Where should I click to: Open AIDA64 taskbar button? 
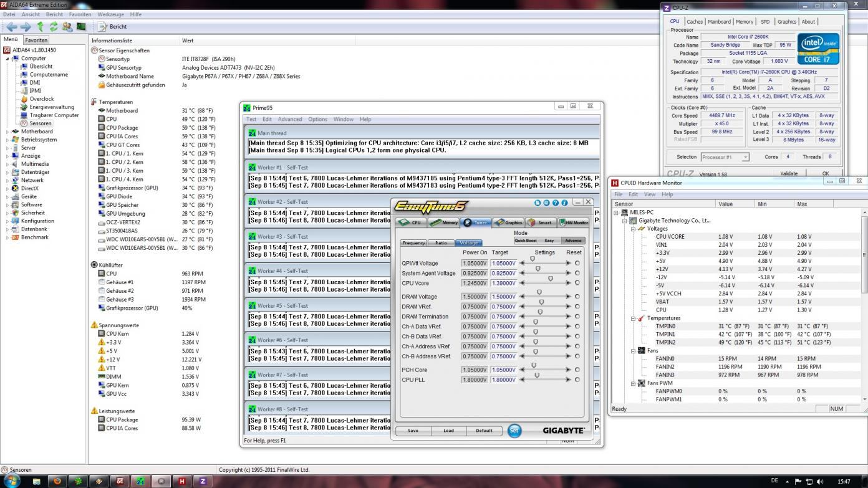click(120, 481)
